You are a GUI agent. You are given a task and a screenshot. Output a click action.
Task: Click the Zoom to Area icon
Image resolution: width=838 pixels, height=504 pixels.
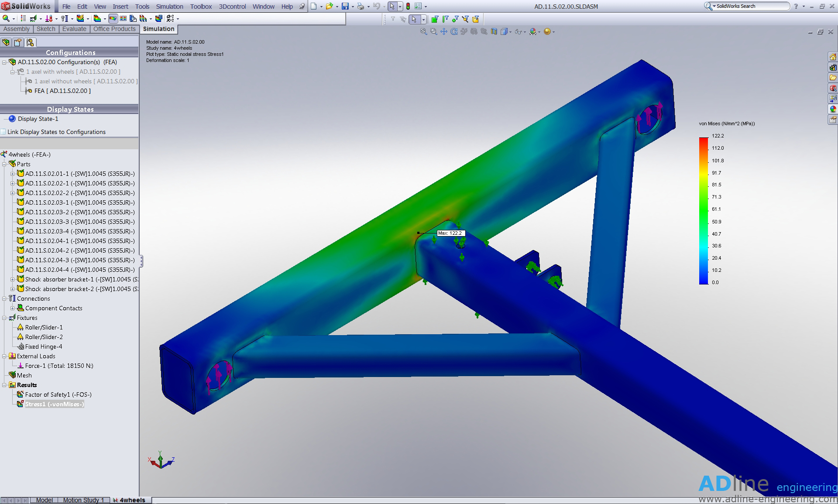(433, 31)
